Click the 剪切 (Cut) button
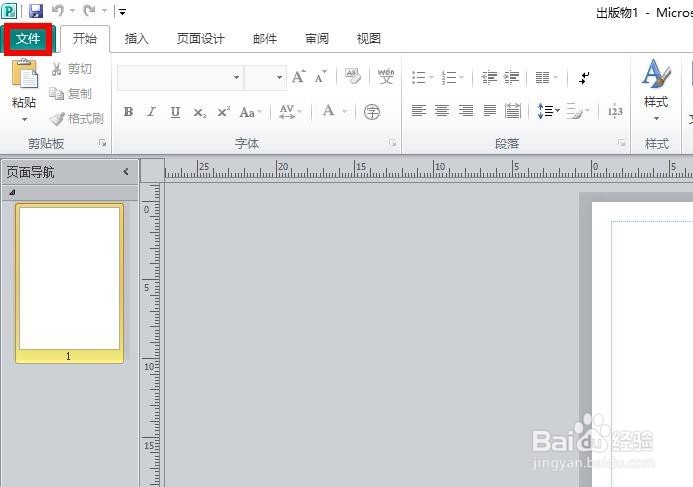The width and height of the screenshot is (693, 487). (x=72, y=69)
